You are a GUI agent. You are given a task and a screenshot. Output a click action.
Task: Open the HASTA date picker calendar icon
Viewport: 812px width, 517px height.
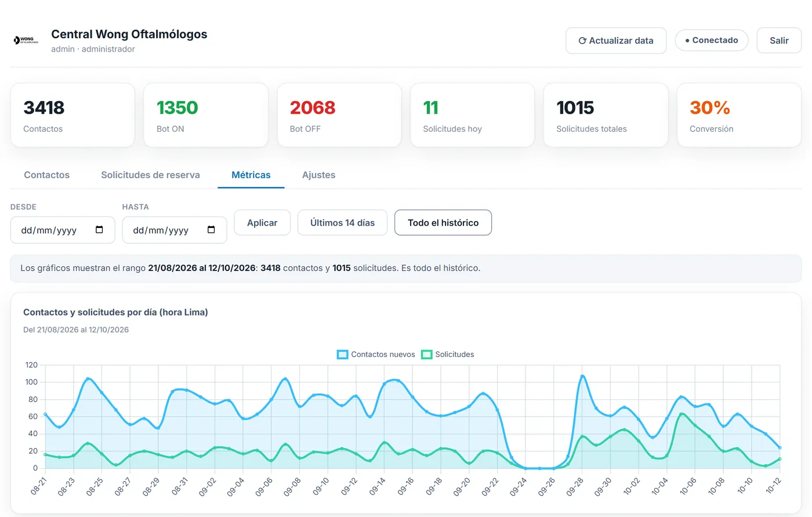(x=211, y=230)
